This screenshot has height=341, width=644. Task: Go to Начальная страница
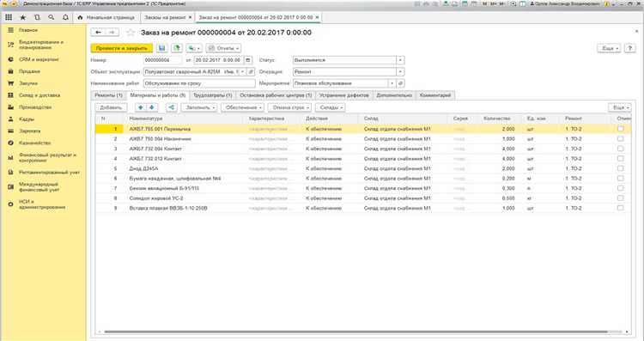pyautogui.click(x=106, y=18)
